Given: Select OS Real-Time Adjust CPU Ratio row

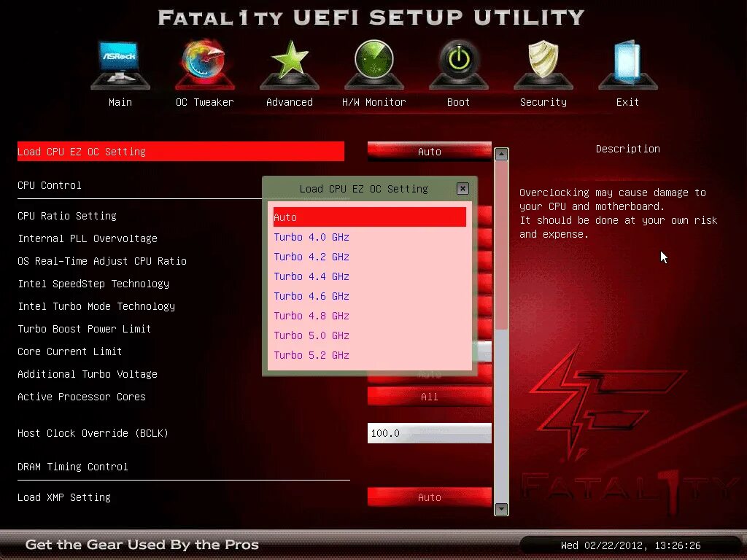Looking at the screenshot, I should coord(102,261).
